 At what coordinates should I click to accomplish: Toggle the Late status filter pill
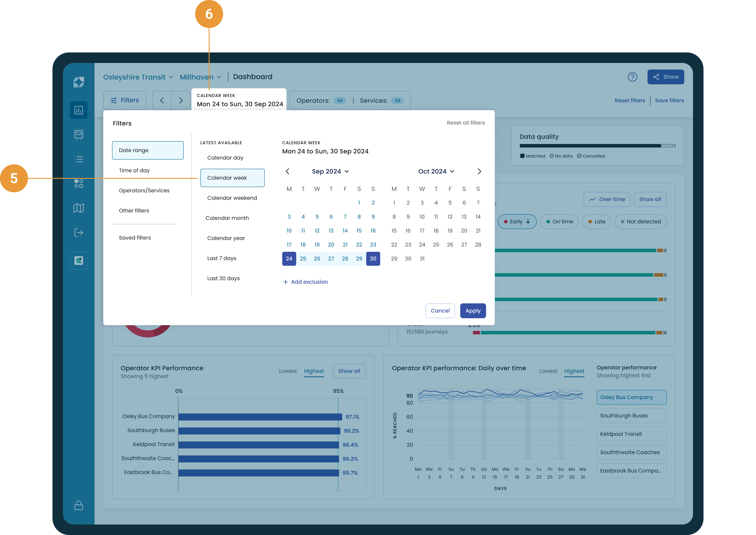[596, 222]
